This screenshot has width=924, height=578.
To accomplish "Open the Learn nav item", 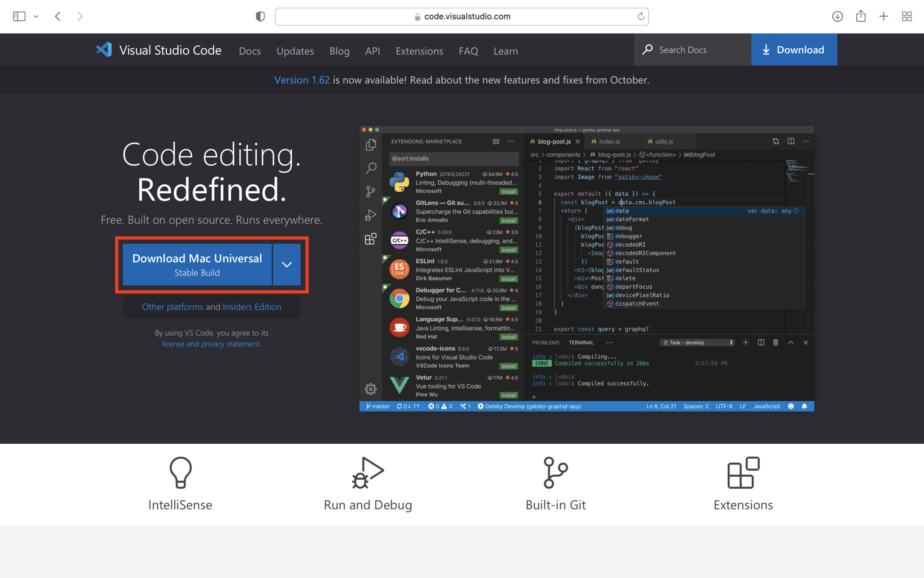I will (x=506, y=51).
